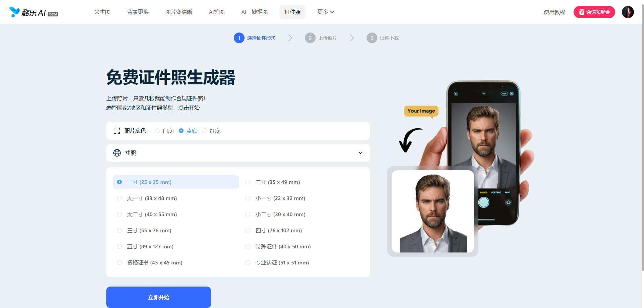Click the photo background frame icon

(x=117, y=131)
